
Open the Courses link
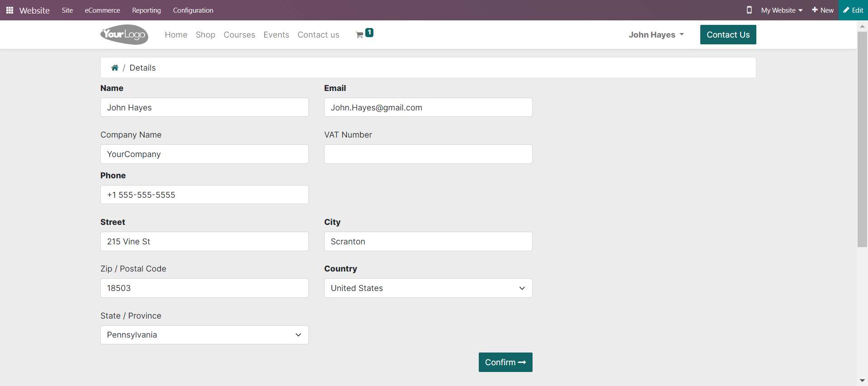239,35
